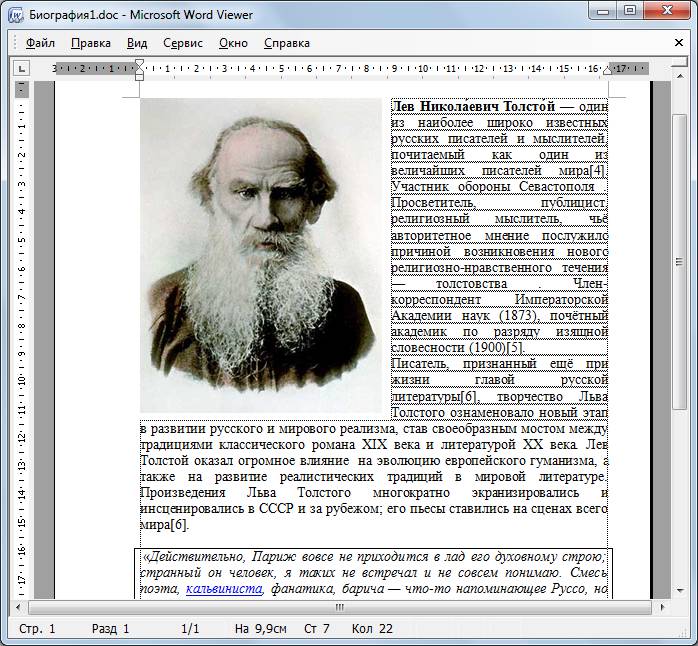Screen dimensions: 698x646
Task: Click the vertical scrollbar down arrow
Action: (680, 590)
